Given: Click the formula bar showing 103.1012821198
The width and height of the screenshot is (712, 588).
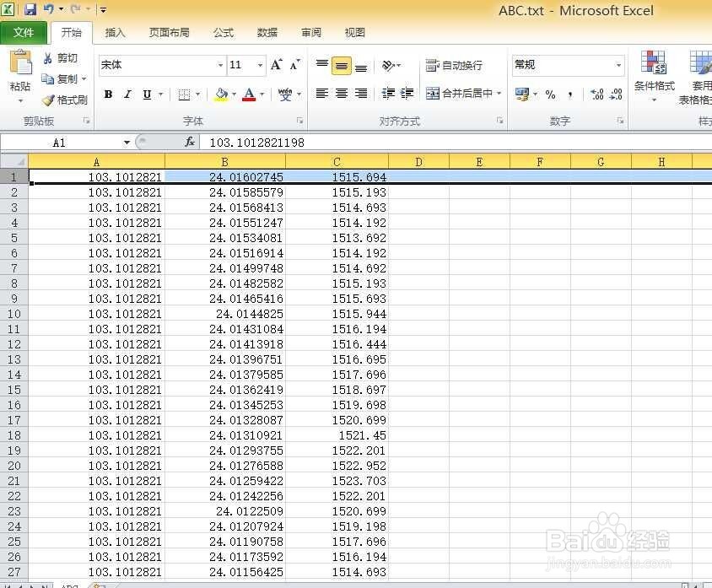Looking at the screenshot, I should click(x=456, y=143).
